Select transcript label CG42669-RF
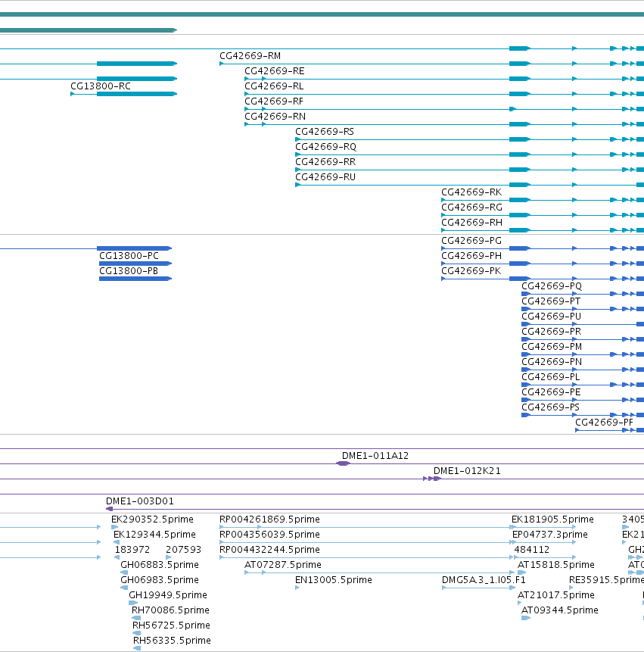The height and width of the screenshot is (652, 644). click(x=274, y=101)
